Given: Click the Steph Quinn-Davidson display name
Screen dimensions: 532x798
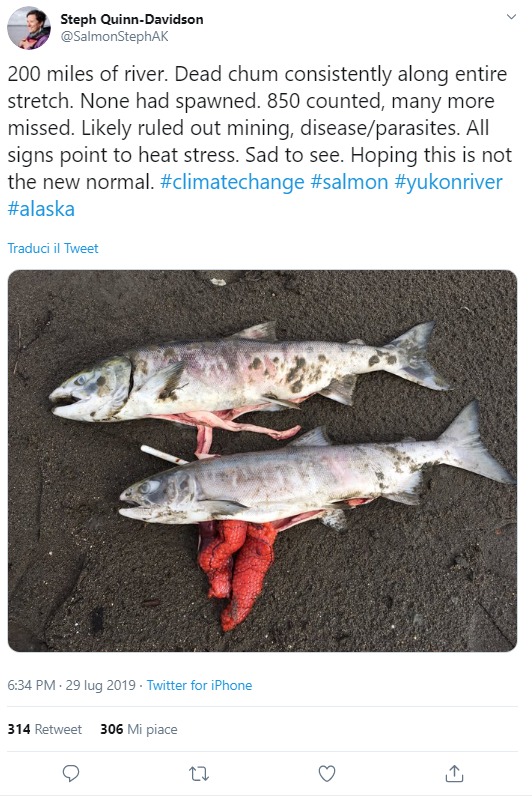Looking at the screenshot, I should pos(132,19).
